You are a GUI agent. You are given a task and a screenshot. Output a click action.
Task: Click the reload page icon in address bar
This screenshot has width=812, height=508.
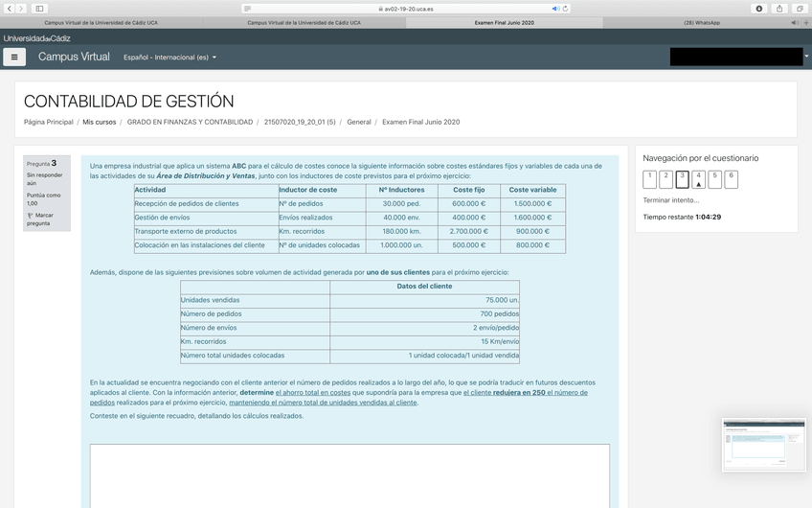point(566,9)
